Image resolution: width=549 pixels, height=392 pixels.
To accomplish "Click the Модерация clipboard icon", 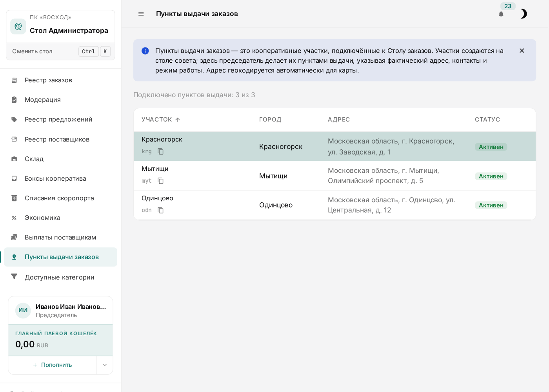I will (x=14, y=100).
